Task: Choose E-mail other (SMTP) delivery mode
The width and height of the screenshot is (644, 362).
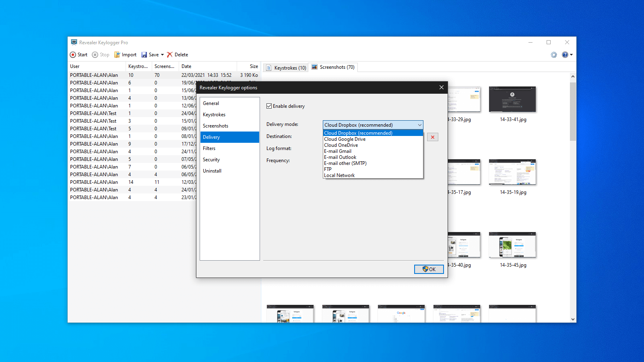Action: (373, 163)
